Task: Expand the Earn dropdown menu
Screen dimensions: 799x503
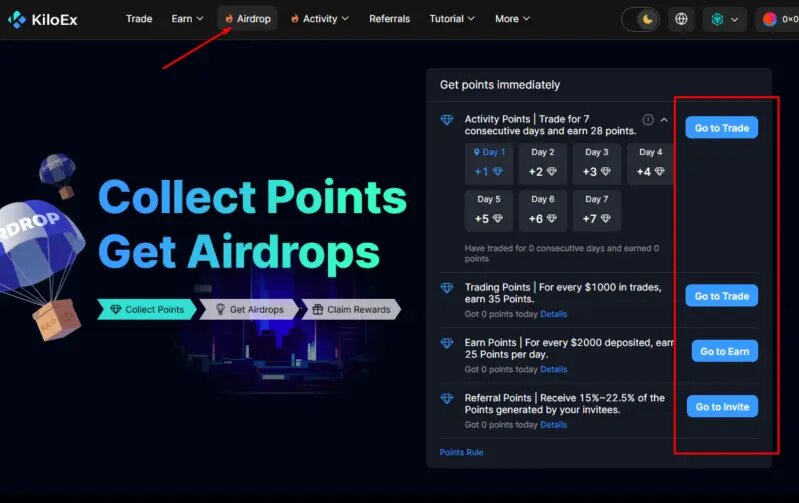Action: [188, 19]
